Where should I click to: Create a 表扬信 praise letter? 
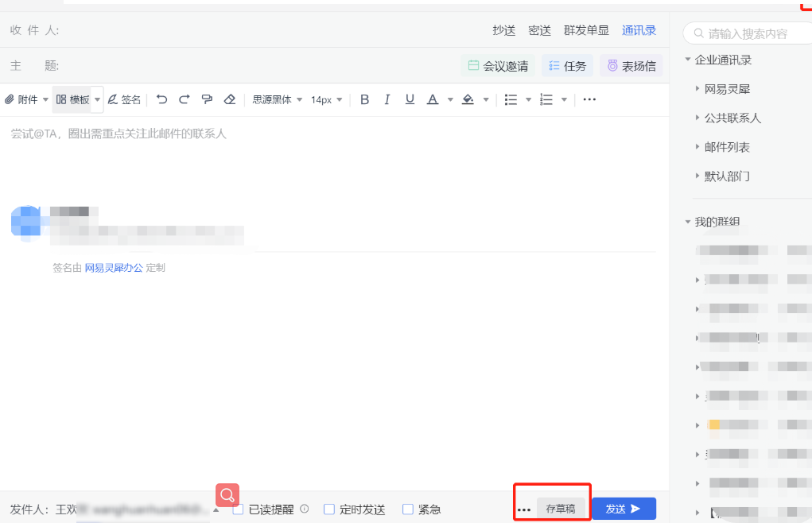[631, 66]
